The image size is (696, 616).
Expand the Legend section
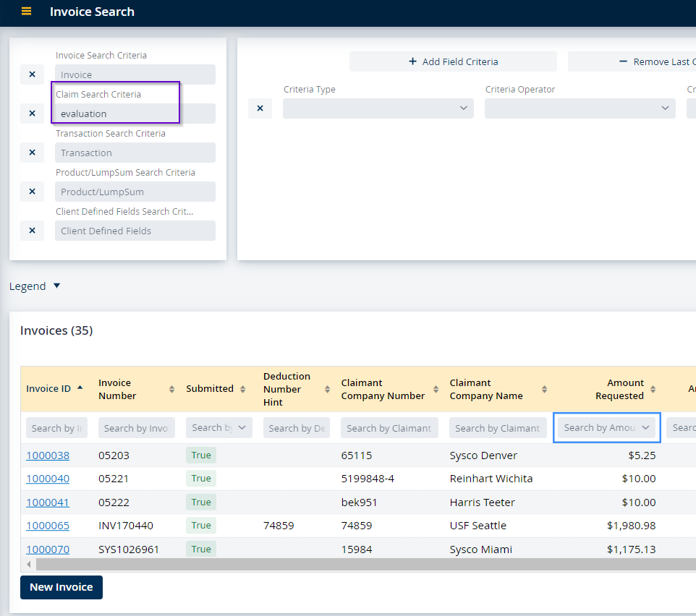pyautogui.click(x=35, y=286)
